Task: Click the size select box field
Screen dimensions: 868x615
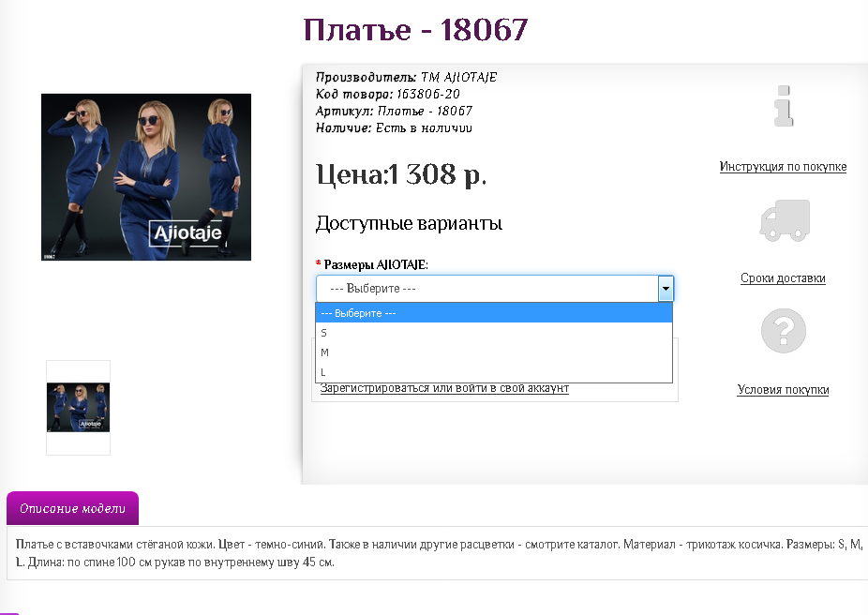Action: point(486,289)
